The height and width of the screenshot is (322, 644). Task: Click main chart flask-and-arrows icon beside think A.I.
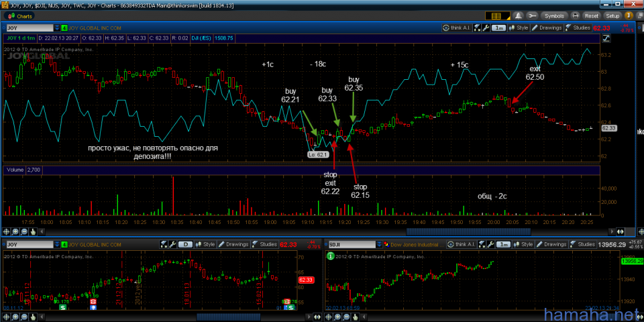tap(477, 28)
